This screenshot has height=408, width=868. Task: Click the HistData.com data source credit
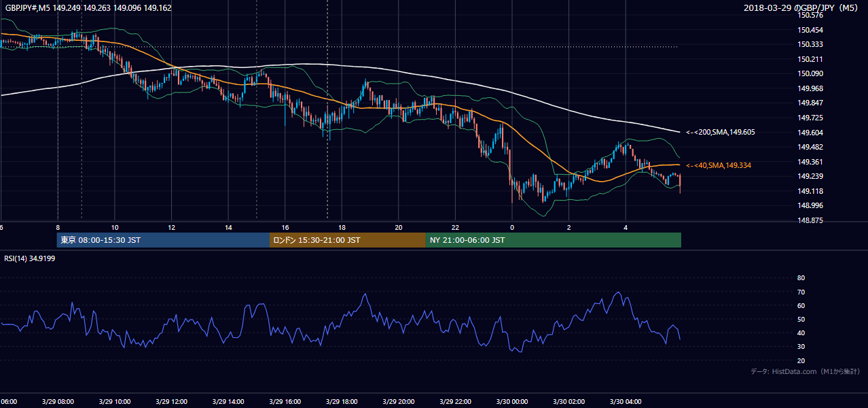coord(806,371)
